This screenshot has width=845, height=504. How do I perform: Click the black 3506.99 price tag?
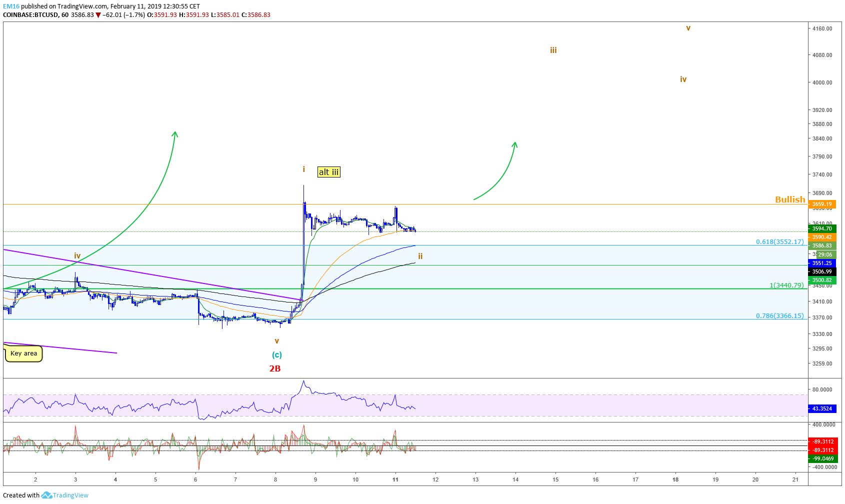click(822, 271)
